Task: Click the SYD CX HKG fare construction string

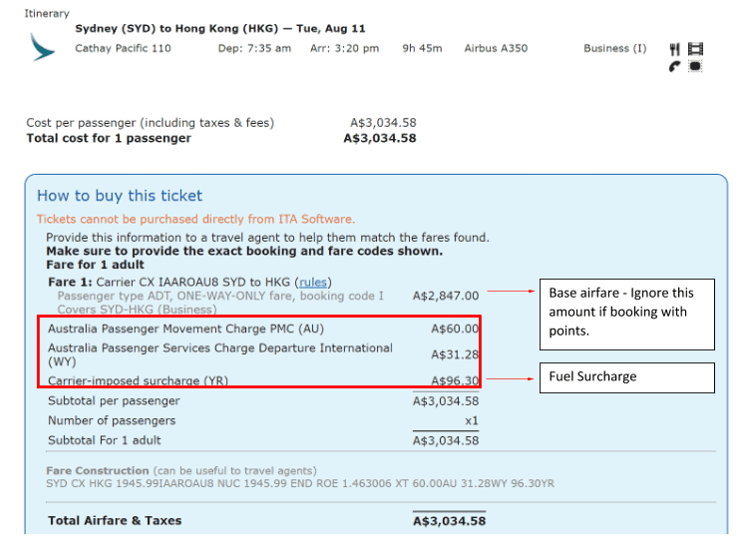Action: coord(300,484)
